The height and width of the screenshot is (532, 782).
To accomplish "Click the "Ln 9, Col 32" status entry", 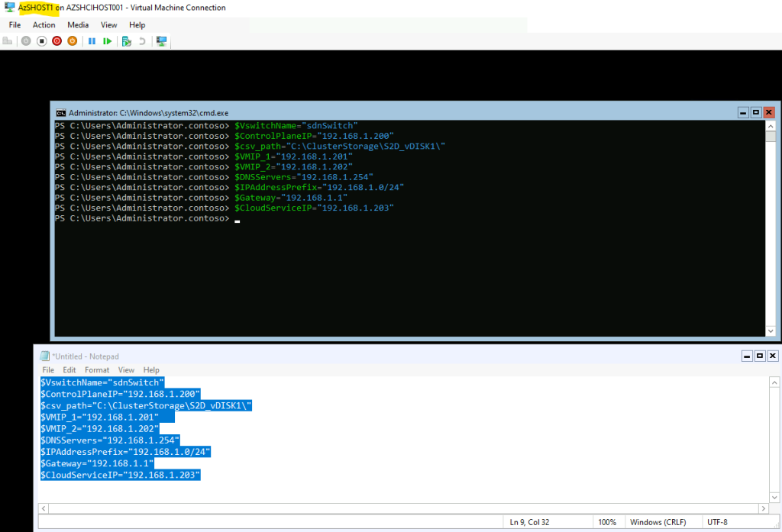I will pos(529,522).
